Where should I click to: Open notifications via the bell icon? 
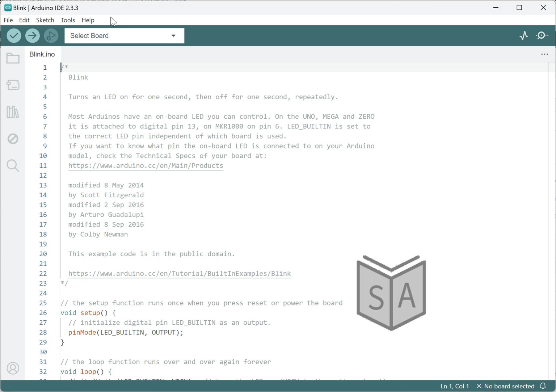coord(543,386)
